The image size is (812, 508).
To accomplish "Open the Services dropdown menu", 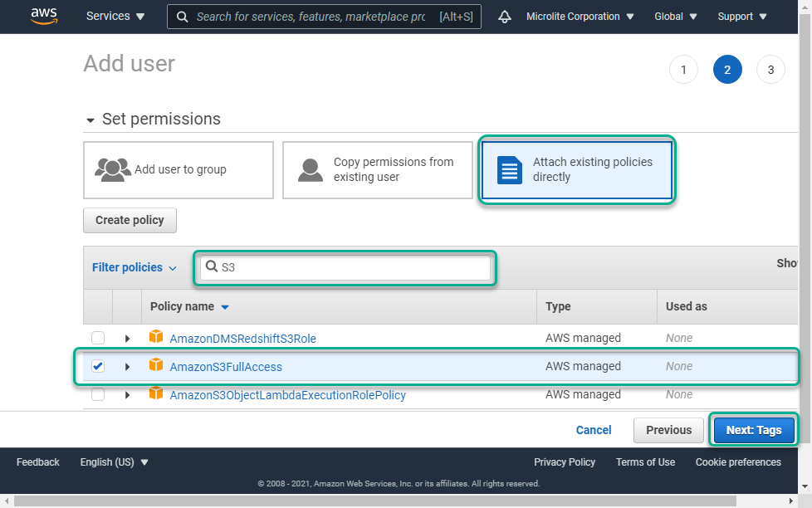I will click(115, 16).
